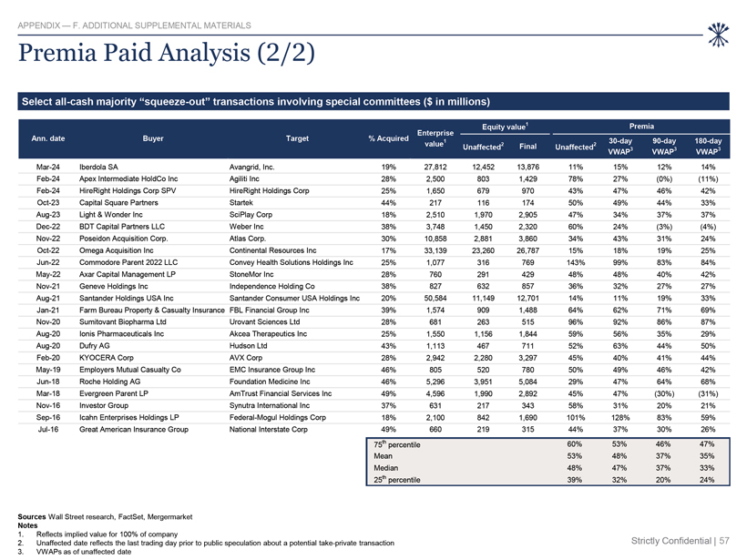
Task: Select buyer 'BDT Capital Partners LLC'
Action: pos(122,227)
